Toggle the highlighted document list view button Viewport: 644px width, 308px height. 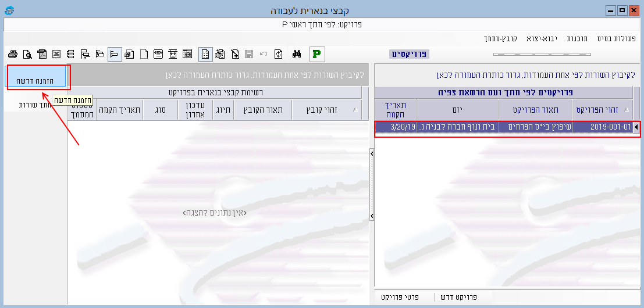[205, 55]
